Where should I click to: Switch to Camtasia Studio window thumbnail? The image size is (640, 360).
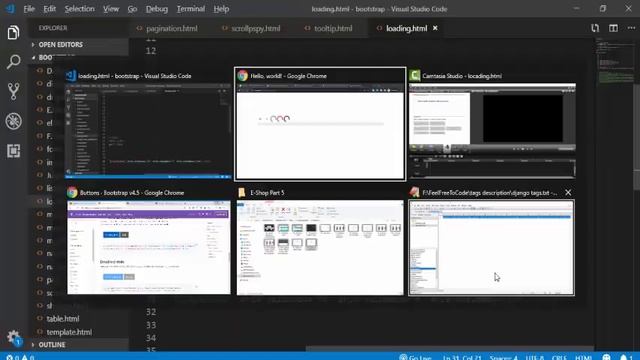pos(492,124)
